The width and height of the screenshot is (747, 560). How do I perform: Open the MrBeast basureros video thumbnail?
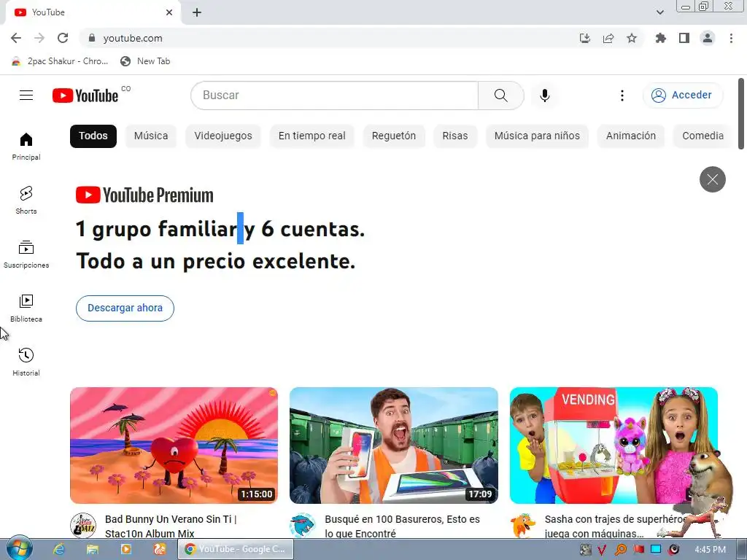[x=394, y=446]
